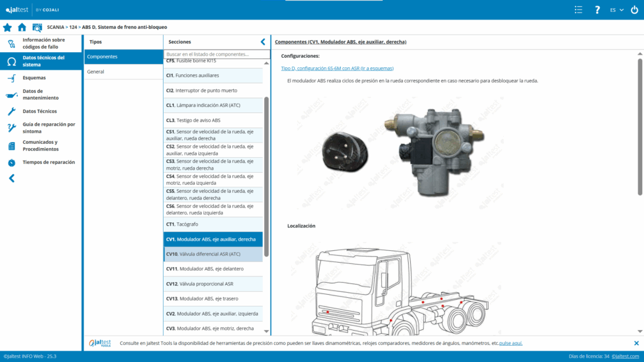Select the General type tab

(x=96, y=72)
